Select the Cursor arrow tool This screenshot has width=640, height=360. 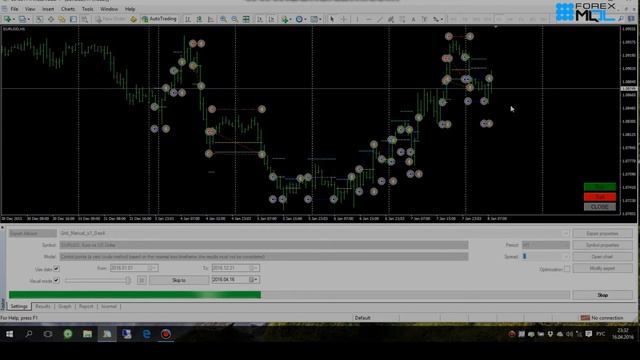pyautogui.click(x=332, y=19)
